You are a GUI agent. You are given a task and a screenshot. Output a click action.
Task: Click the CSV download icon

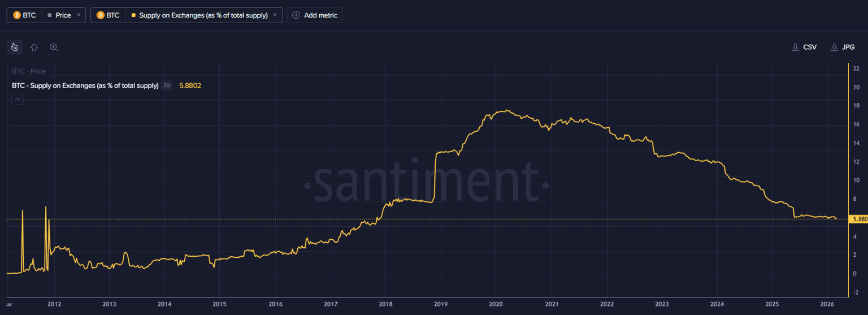coord(795,48)
